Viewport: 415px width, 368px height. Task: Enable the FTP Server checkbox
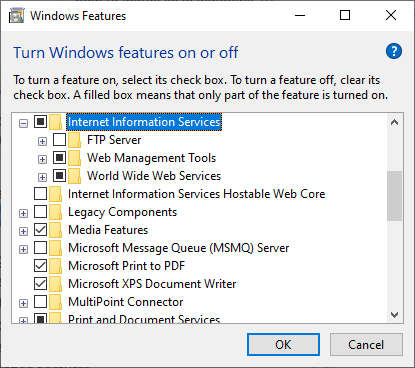click(x=59, y=140)
